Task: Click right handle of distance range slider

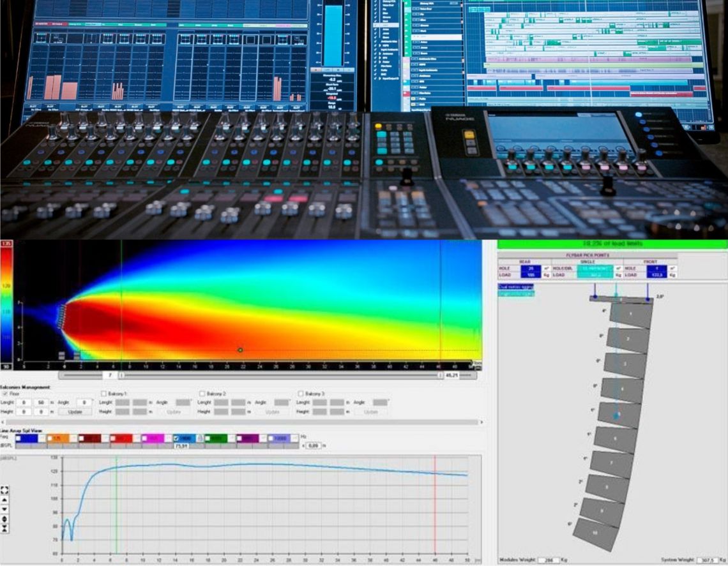Action: click(x=440, y=375)
